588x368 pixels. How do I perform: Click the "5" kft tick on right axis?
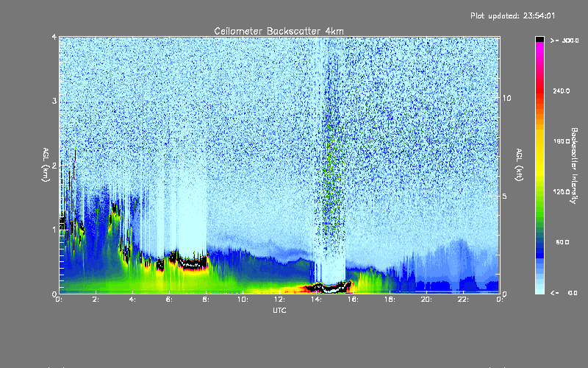click(505, 196)
